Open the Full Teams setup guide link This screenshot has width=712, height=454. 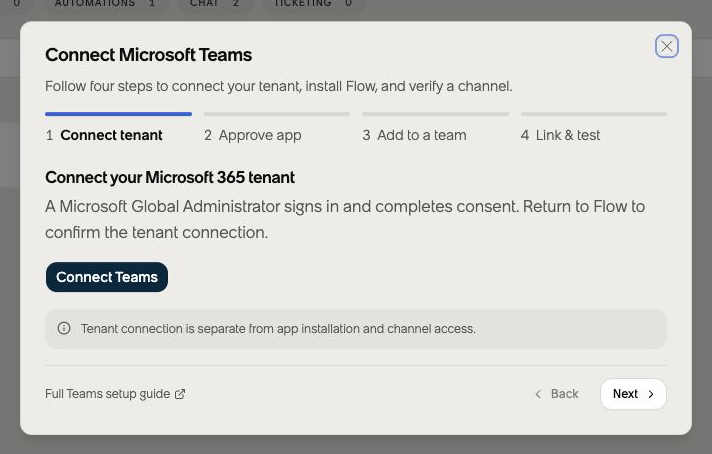(x=115, y=394)
